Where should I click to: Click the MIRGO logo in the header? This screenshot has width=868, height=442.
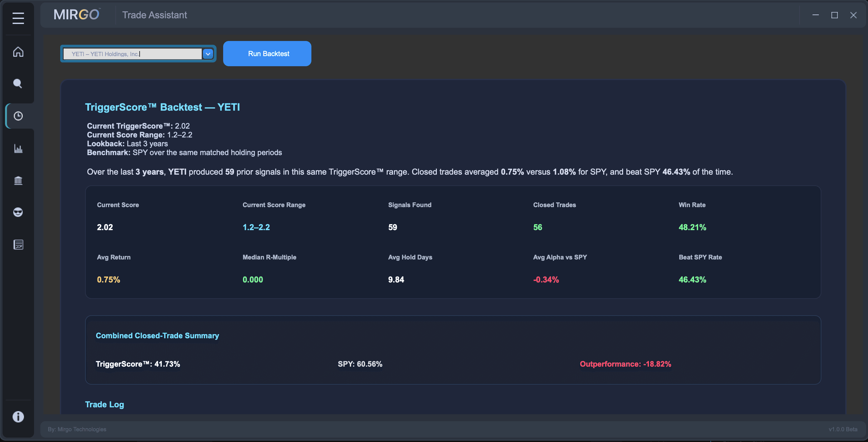click(77, 15)
